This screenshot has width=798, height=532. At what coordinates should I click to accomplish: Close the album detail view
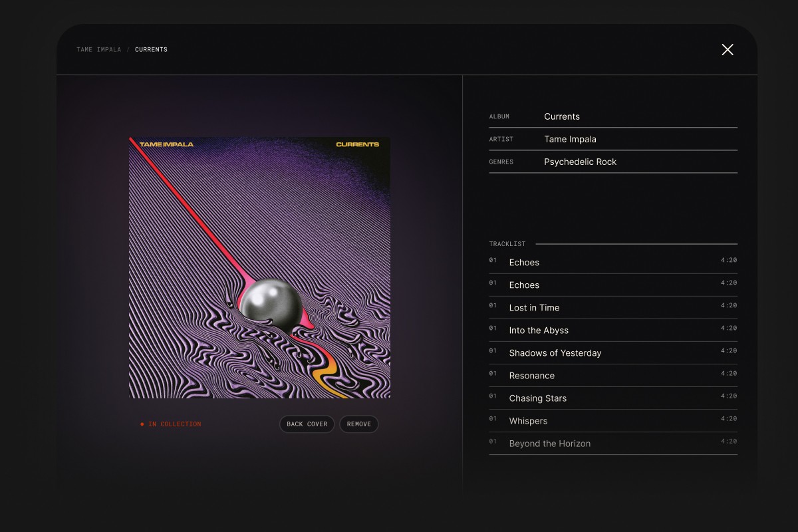click(x=727, y=49)
